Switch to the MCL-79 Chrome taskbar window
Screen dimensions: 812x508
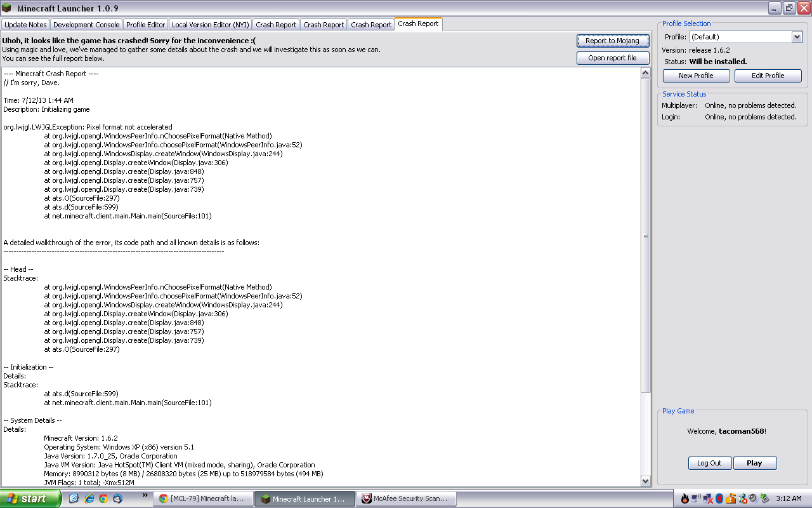click(x=203, y=498)
